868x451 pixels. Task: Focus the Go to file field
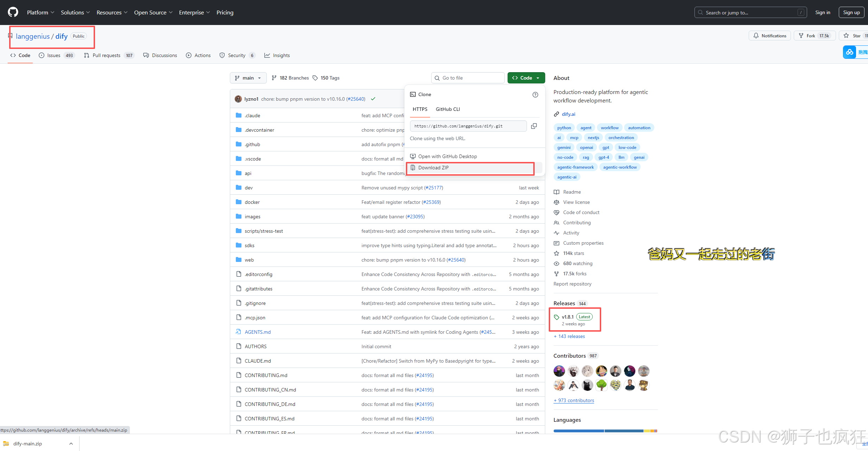click(x=468, y=78)
